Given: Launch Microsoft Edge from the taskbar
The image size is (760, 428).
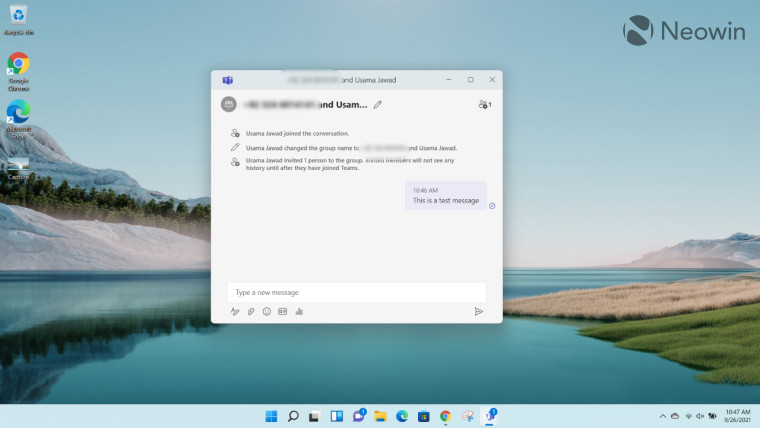Looking at the screenshot, I should pyautogui.click(x=402, y=416).
